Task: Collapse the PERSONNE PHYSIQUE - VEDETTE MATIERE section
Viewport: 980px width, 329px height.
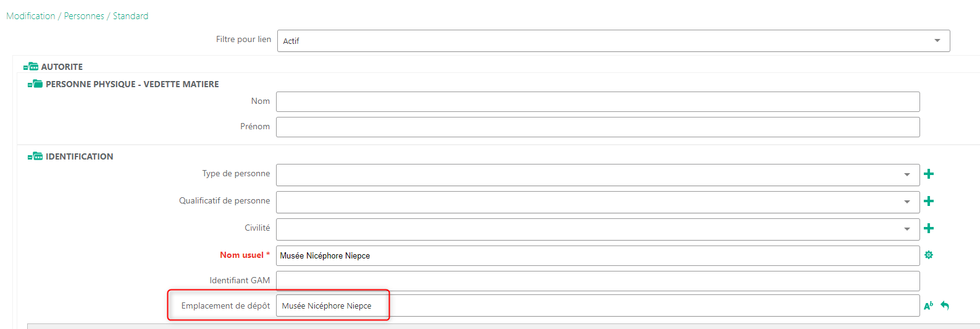Action: 35,84
